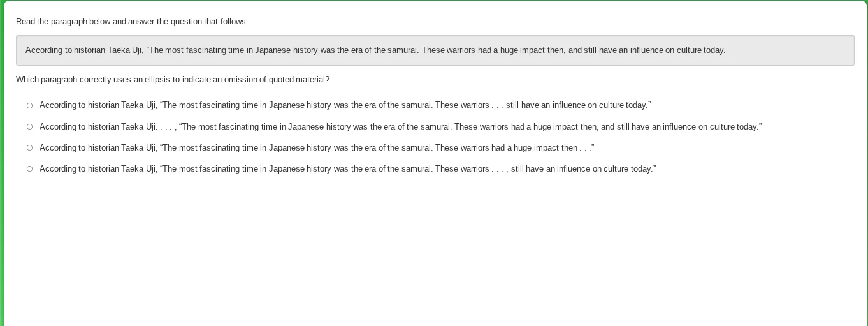868x326 pixels.
Task: Click the 'Which paragraph correctly uses an ellipsis' question
Action: pos(172,80)
